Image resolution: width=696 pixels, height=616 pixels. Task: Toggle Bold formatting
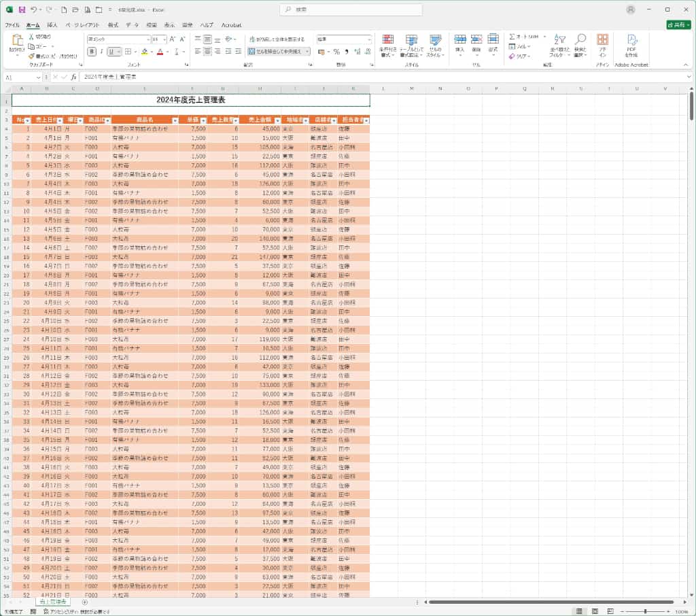[x=92, y=52]
